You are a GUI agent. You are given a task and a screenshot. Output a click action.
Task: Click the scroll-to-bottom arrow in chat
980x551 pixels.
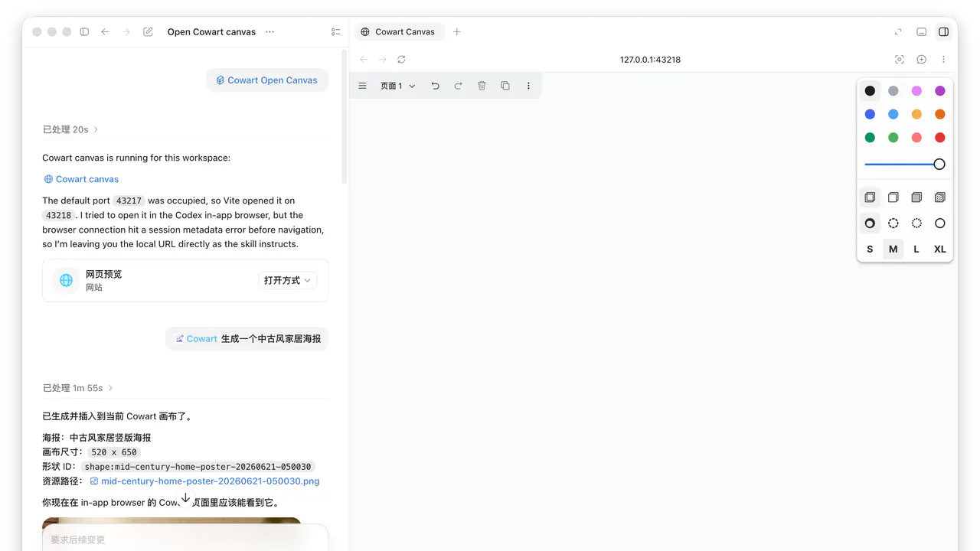click(x=185, y=498)
